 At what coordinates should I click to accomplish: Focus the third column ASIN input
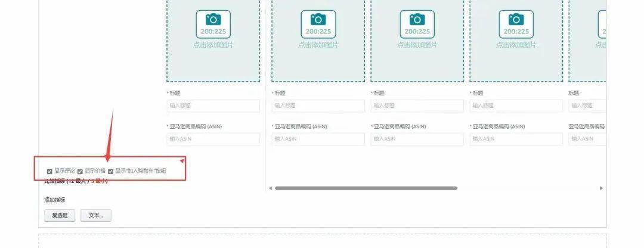(417, 139)
